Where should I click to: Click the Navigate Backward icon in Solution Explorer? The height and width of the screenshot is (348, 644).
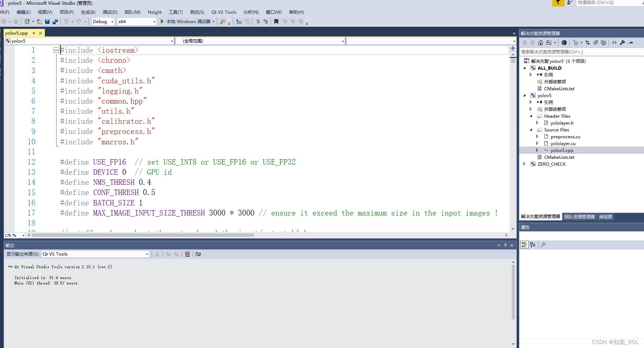click(x=525, y=43)
